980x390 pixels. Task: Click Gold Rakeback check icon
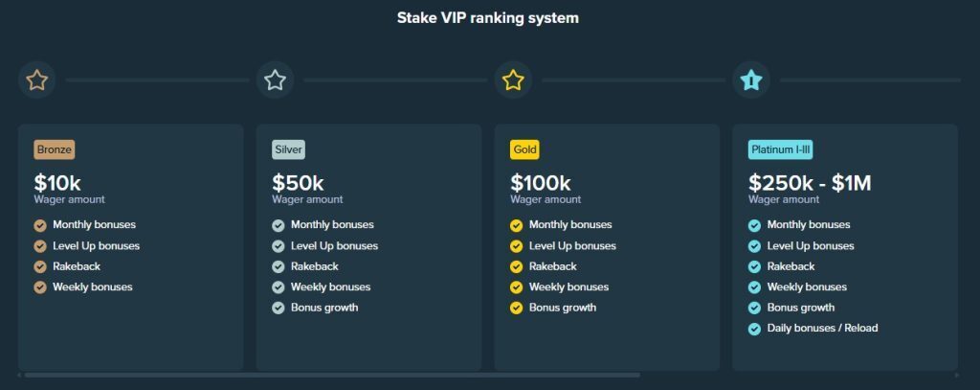coord(516,266)
